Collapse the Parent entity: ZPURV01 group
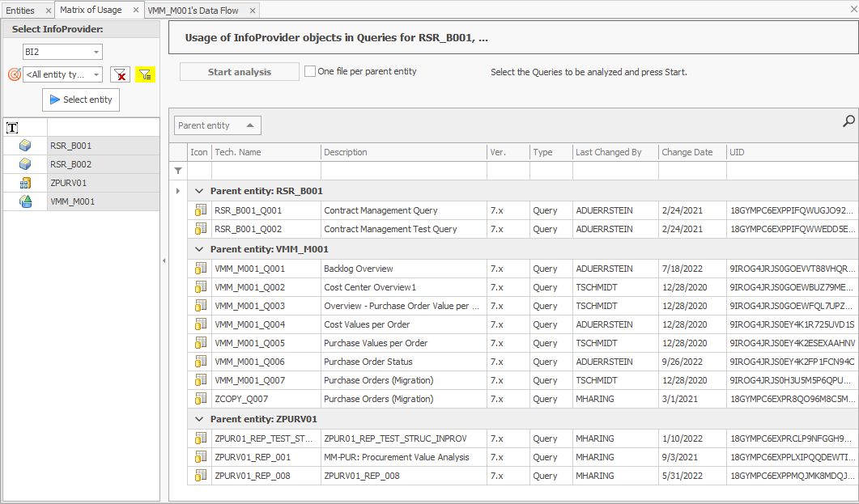Image resolution: width=859 pixels, height=504 pixels. 199,419
